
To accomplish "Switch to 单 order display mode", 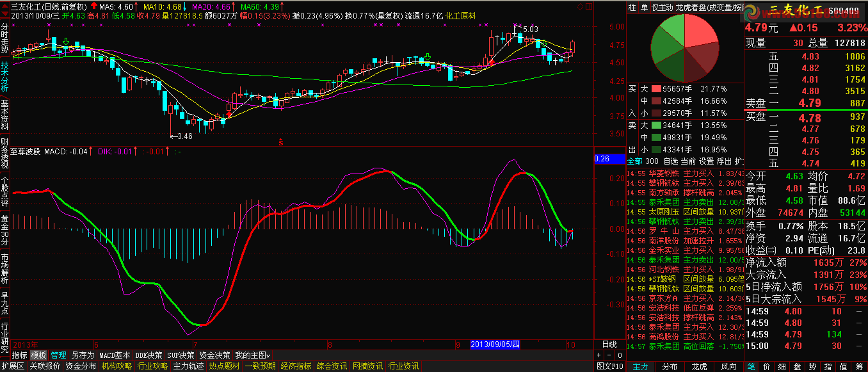I will pos(644,7).
